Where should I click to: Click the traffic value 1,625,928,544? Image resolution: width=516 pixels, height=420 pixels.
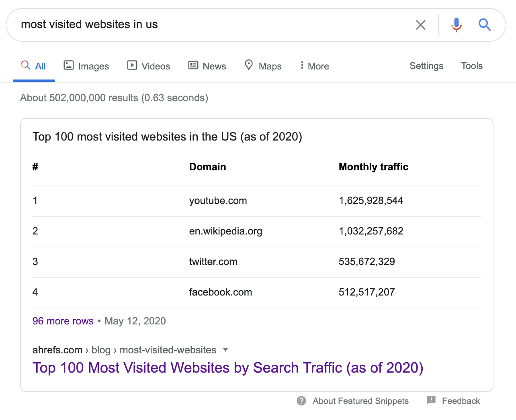(x=371, y=200)
